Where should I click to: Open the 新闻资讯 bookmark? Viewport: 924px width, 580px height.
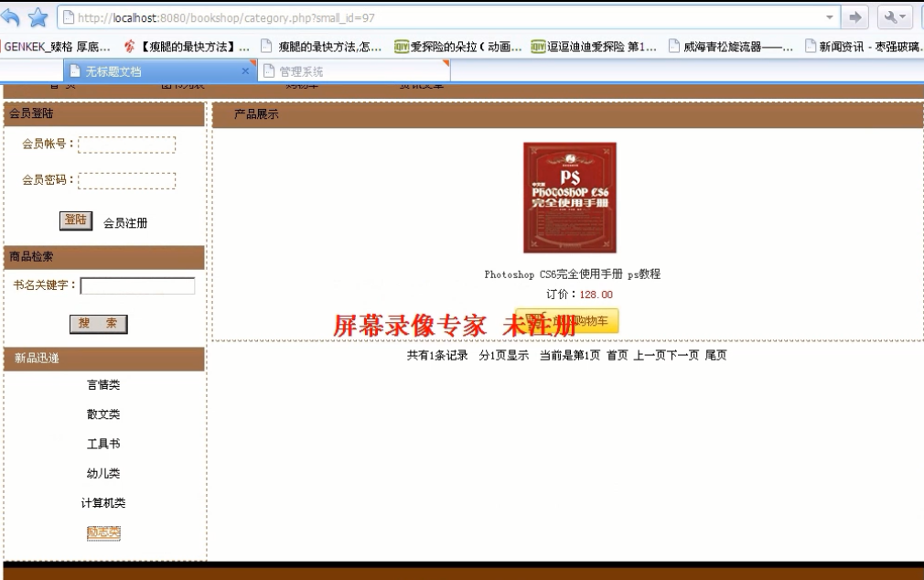[x=864, y=47]
